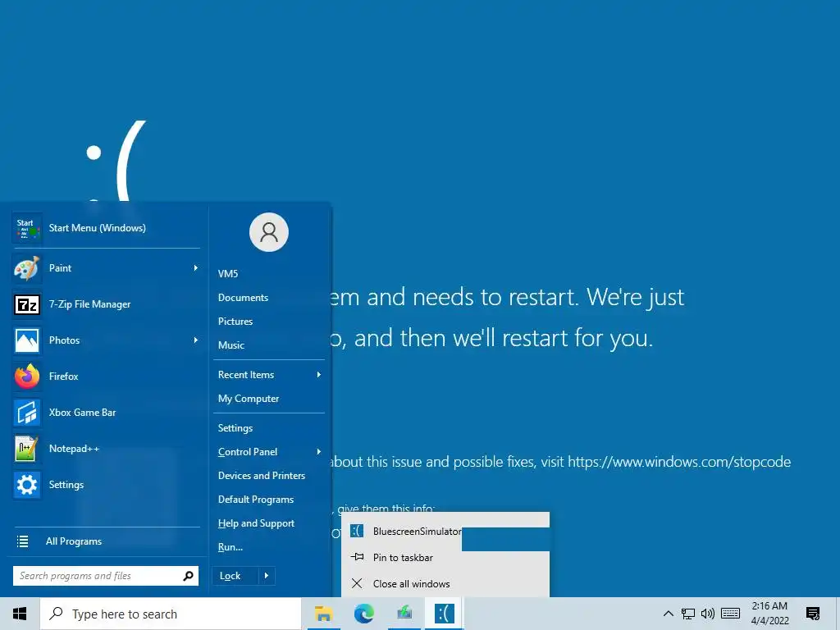840x630 pixels.
Task: Open Pictures from the start menu
Action: click(x=235, y=322)
